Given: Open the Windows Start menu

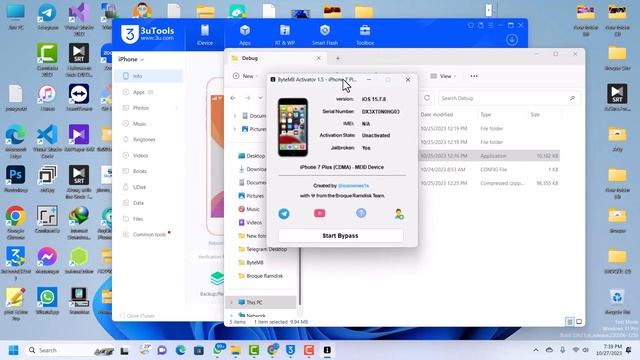Looking at the screenshot, I should (13, 350).
